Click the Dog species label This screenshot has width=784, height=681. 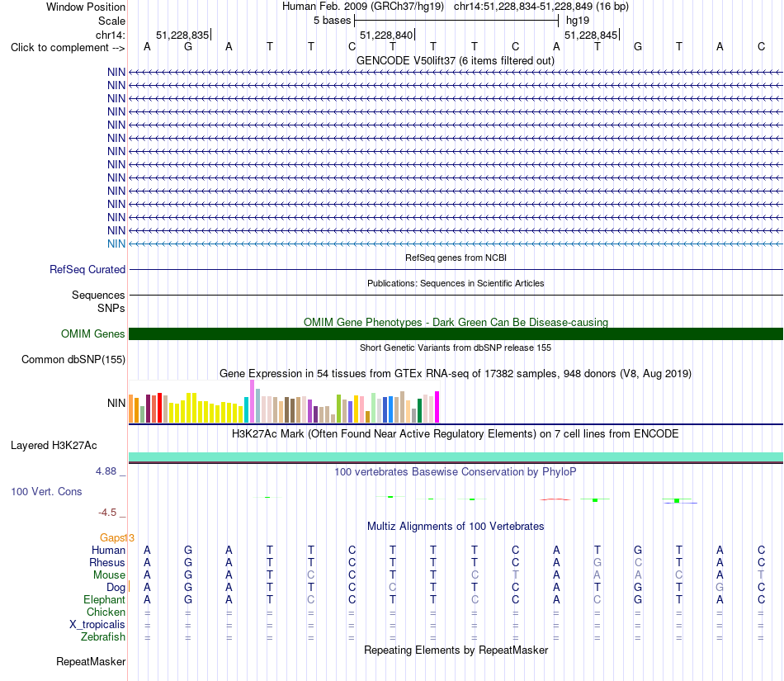coord(116,588)
